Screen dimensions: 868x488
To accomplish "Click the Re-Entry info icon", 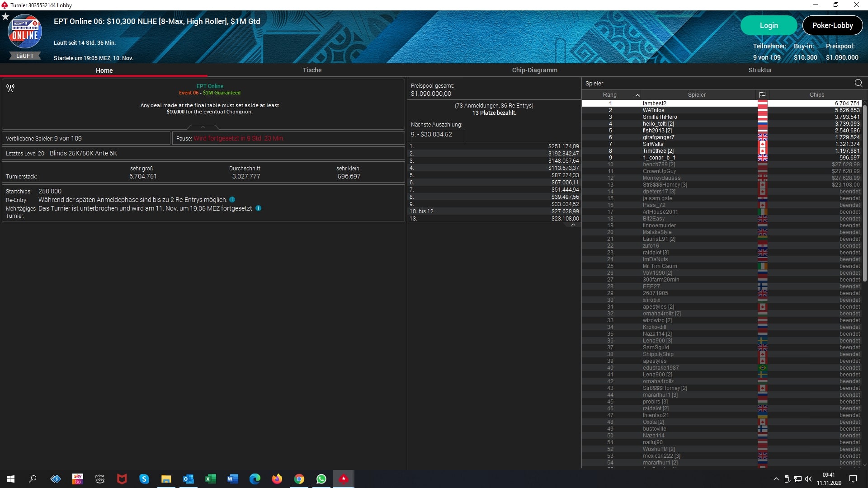I will (232, 200).
